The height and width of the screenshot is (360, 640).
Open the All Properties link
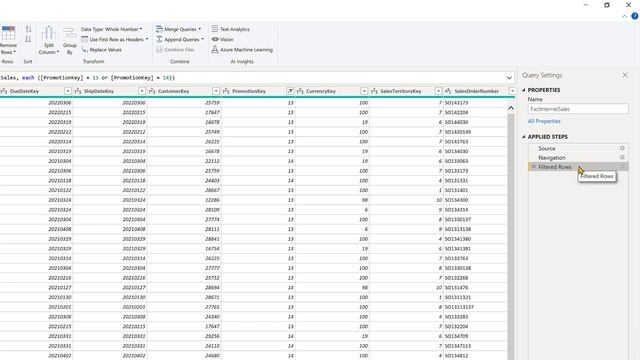pos(544,121)
